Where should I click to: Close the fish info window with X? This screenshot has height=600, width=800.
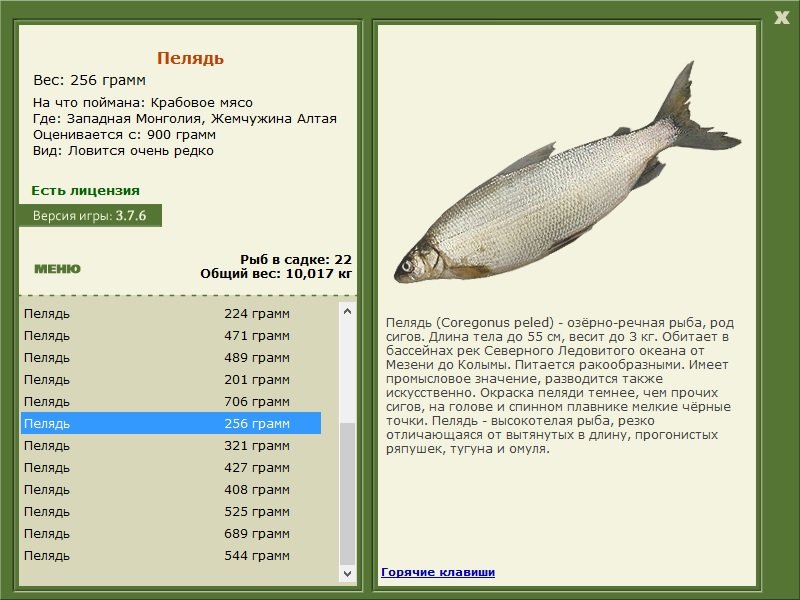(781, 18)
